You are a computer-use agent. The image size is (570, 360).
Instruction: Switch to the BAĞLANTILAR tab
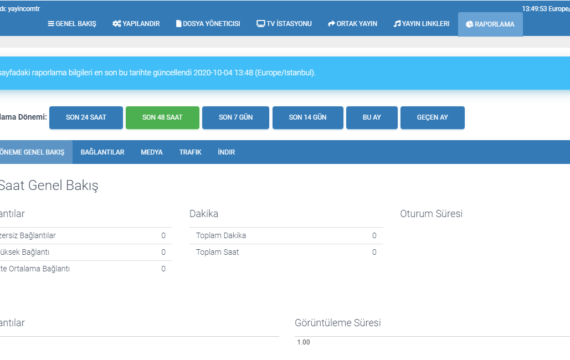[103, 152]
